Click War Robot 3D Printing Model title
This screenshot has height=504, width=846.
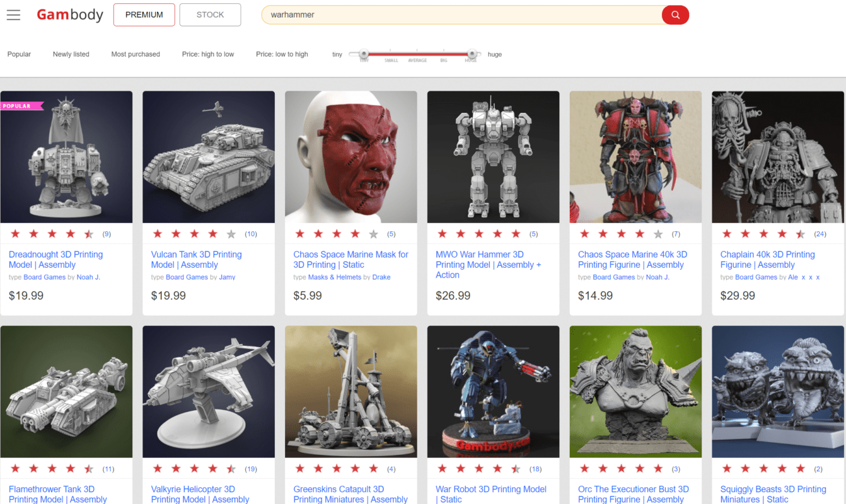coord(491,494)
